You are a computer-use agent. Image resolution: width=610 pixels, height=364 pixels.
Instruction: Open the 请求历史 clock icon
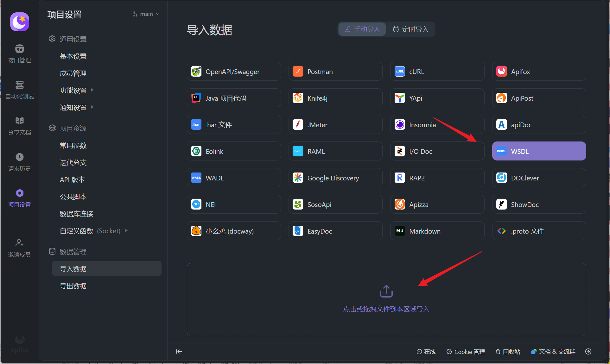click(19, 157)
